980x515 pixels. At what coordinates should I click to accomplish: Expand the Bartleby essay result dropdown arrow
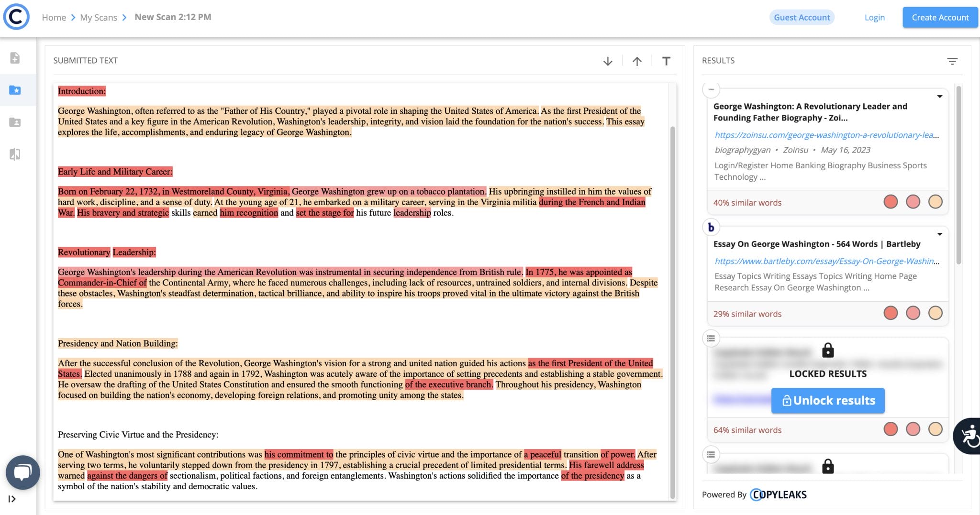[940, 234]
